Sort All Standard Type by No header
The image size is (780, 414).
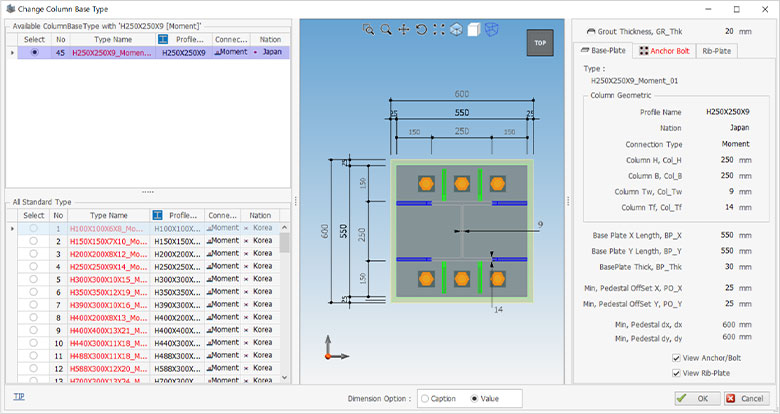pyautogui.click(x=58, y=215)
